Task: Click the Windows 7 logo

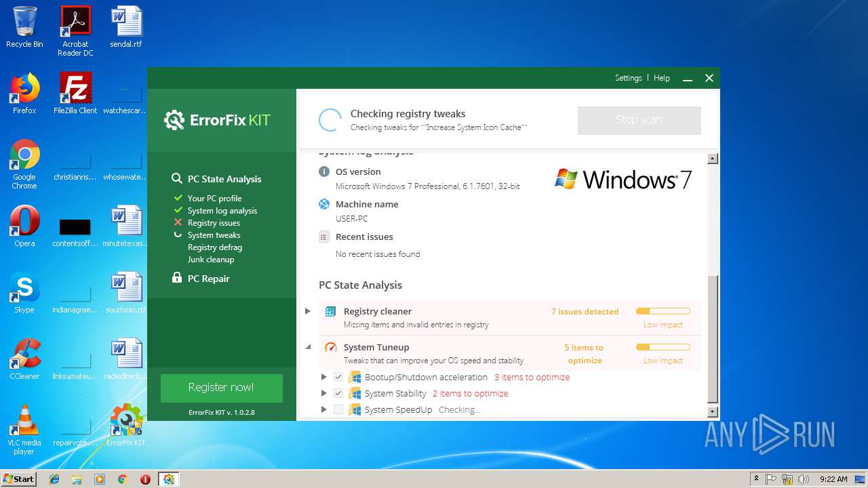Action: (623, 179)
